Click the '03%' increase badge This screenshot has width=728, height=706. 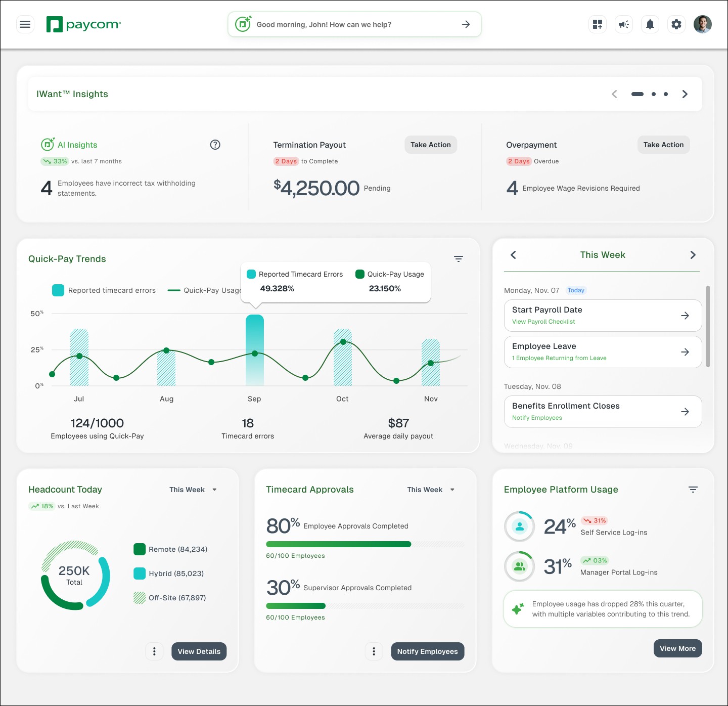[595, 560]
